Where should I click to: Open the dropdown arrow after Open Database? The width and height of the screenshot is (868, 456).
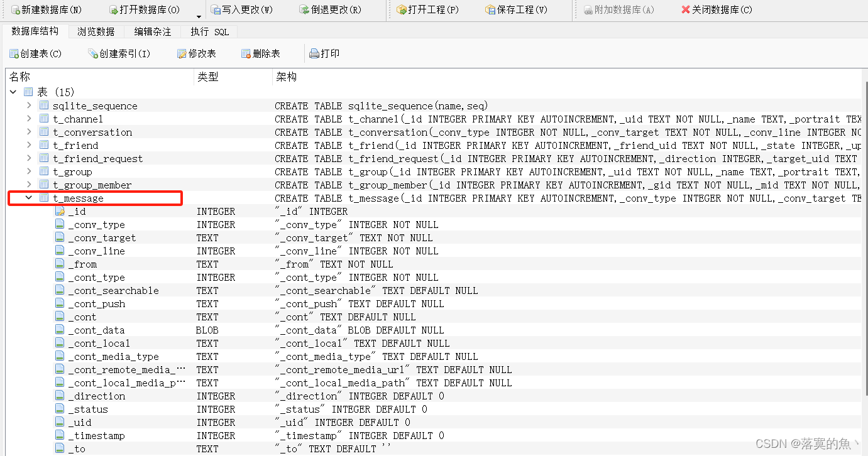pyautogui.click(x=199, y=16)
